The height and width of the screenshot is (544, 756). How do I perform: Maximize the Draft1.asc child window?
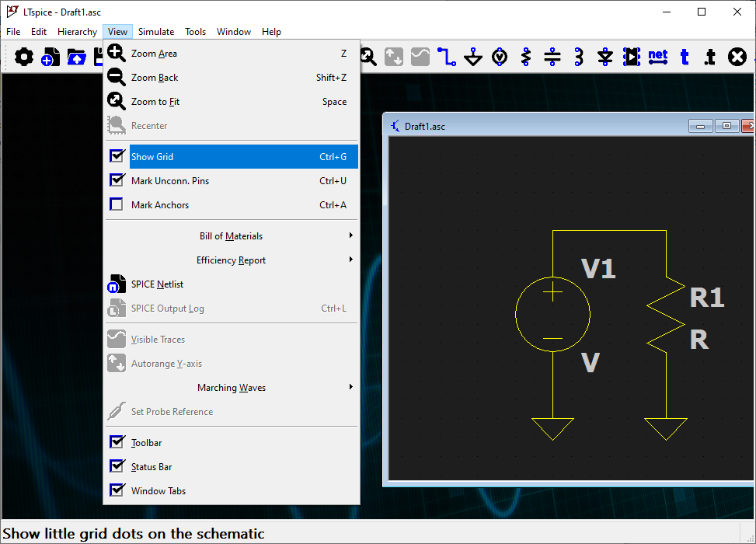coord(726,127)
